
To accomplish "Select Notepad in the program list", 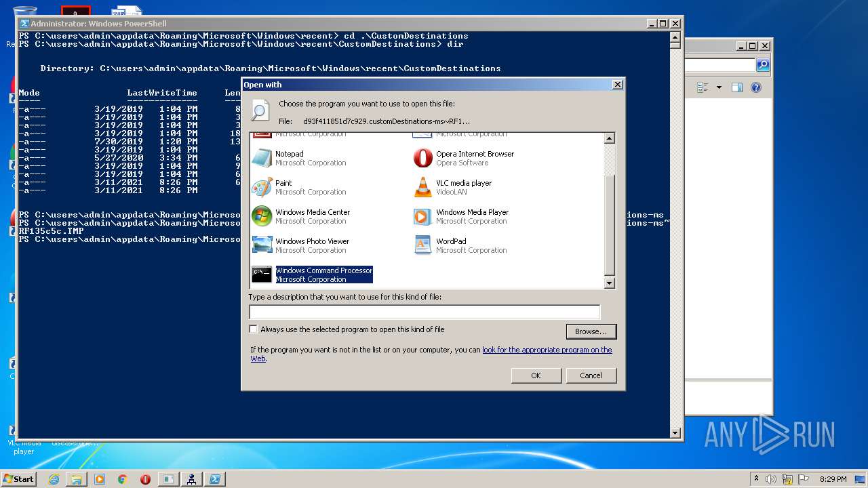I will tap(298, 158).
